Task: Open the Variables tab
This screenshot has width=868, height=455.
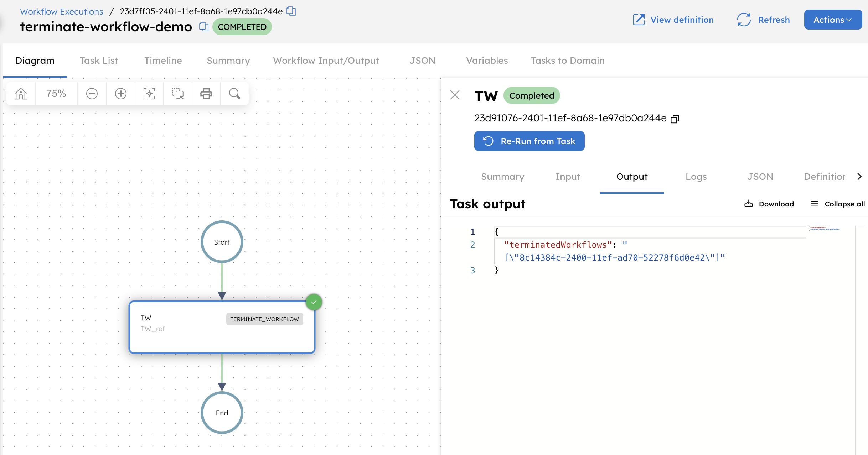Action: coord(487,61)
